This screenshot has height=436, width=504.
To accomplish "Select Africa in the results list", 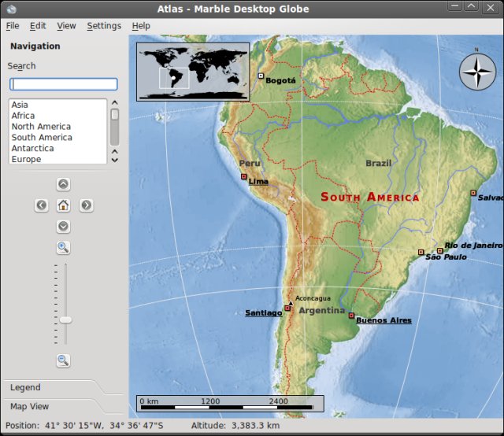I will pos(57,116).
